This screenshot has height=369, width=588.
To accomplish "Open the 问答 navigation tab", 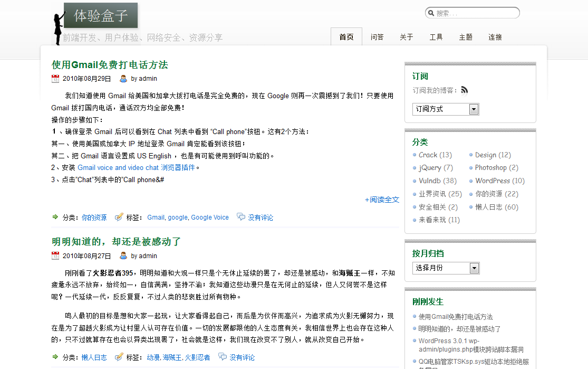I will (377, 37).
